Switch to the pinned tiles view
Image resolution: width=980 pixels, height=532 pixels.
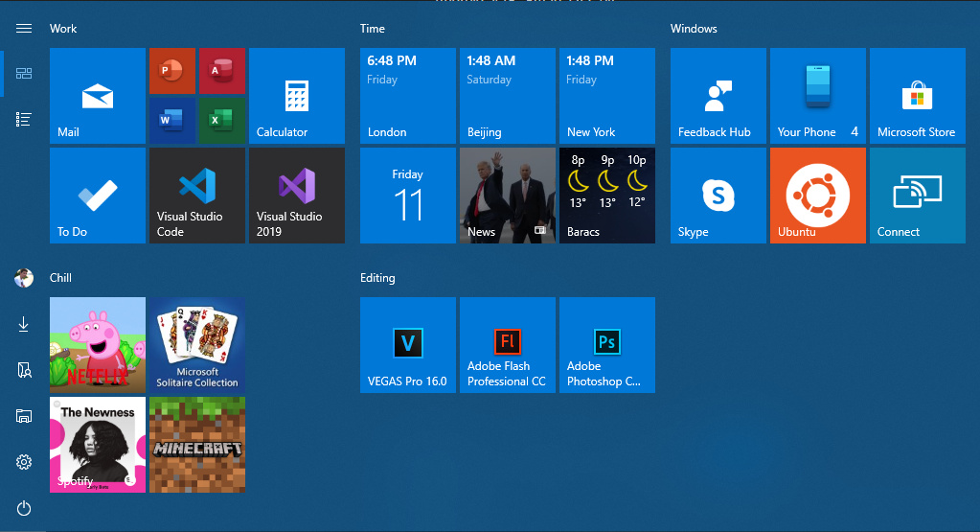pyautogui.click(x=24, y=74)
